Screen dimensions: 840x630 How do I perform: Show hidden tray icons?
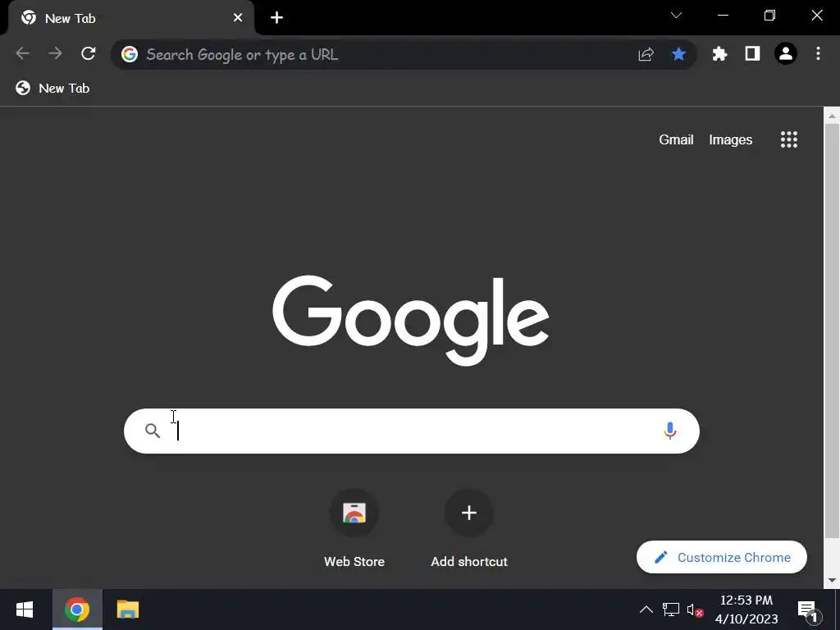click(x=646, y=609)
